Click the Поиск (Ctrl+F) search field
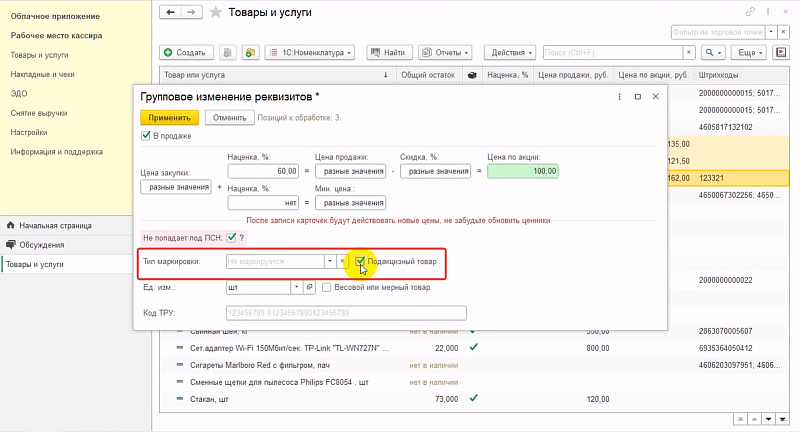This screenshot has height=432, width=800. pyautogui.click(x=613, y=53)
